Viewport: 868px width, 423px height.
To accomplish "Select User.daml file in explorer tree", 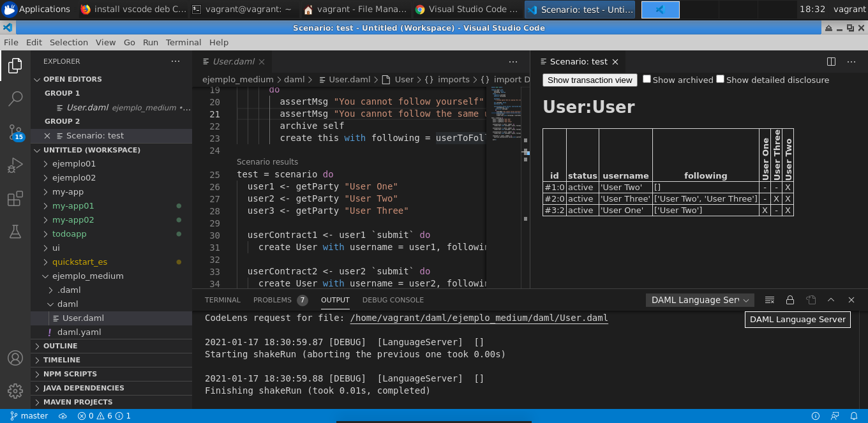I will pos(111,318).
